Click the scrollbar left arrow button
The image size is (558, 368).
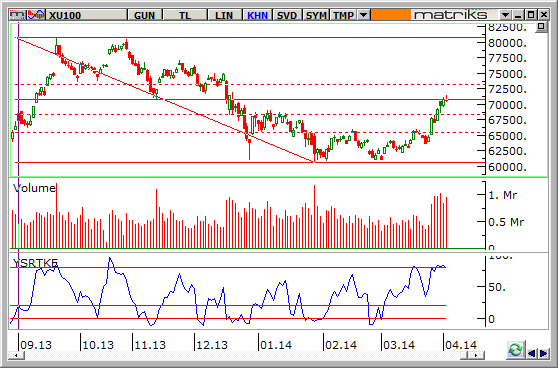(16, 355)
